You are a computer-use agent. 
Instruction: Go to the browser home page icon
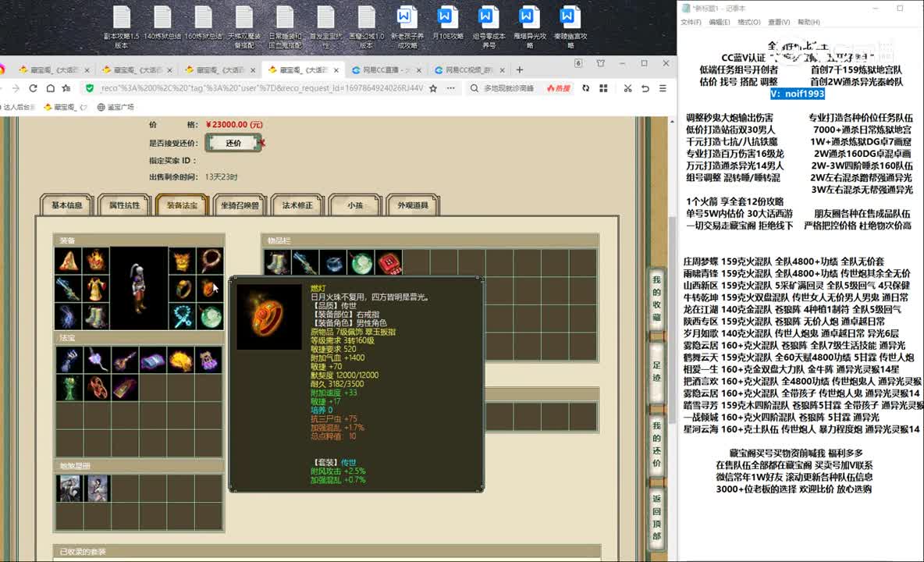(51, 88)
